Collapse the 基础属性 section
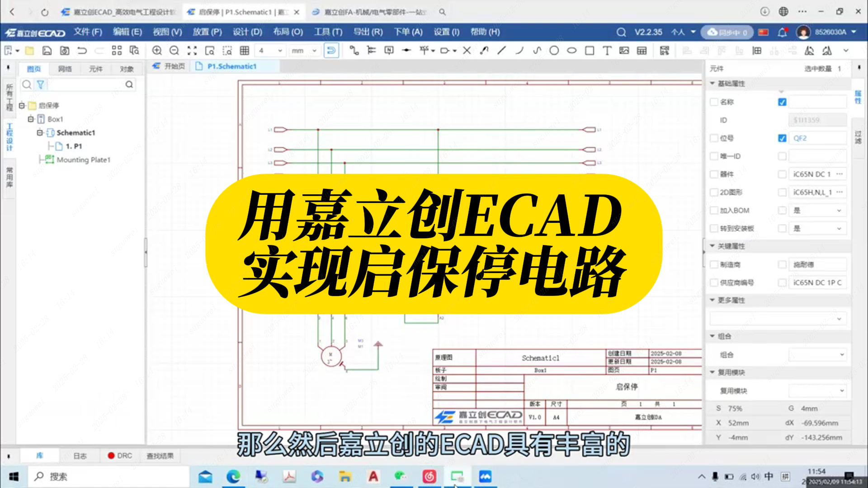Image resolution: width=868 pixels, height=488 pixels. 712,83
